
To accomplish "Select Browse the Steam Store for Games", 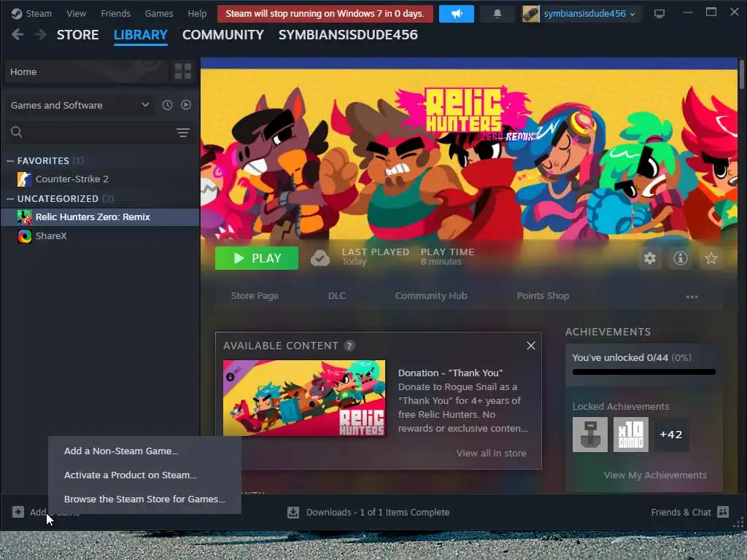I will click(x=145, y=499).
